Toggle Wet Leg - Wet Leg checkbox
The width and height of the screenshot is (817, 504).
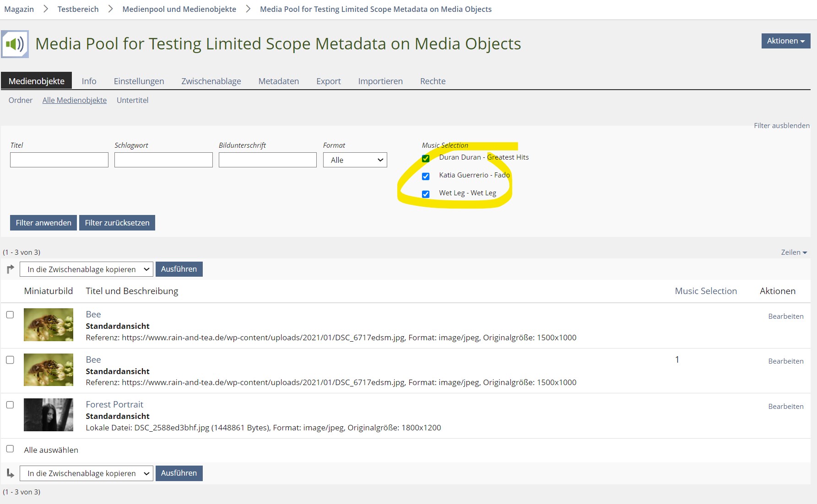coord(426,194)
